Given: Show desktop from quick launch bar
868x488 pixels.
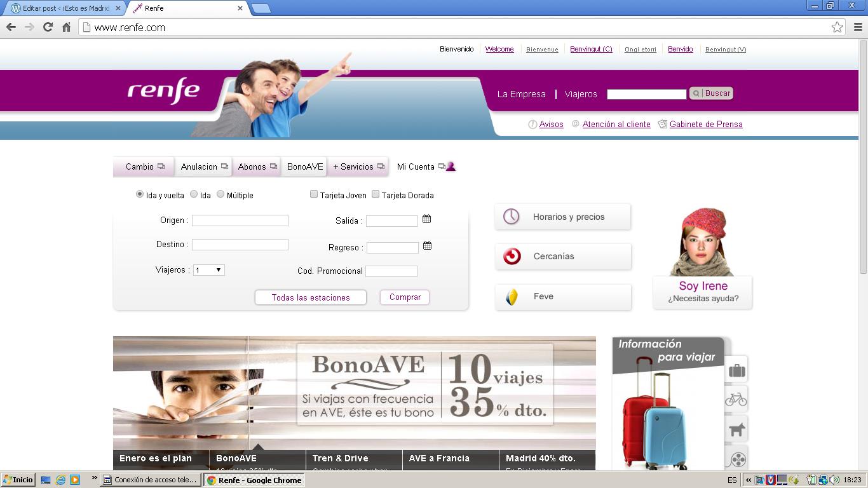Looking at the screenshot, I should click(x=46, y=480).
